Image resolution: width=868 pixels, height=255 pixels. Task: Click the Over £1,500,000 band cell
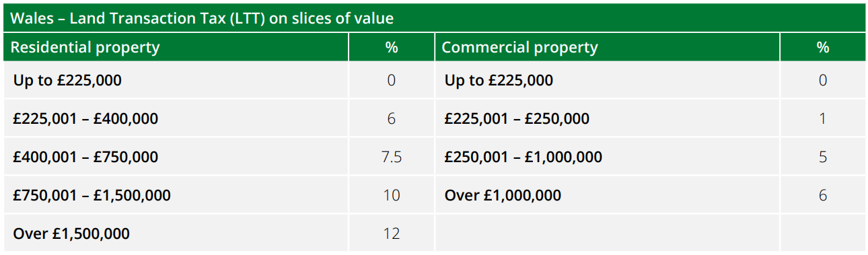176,233
